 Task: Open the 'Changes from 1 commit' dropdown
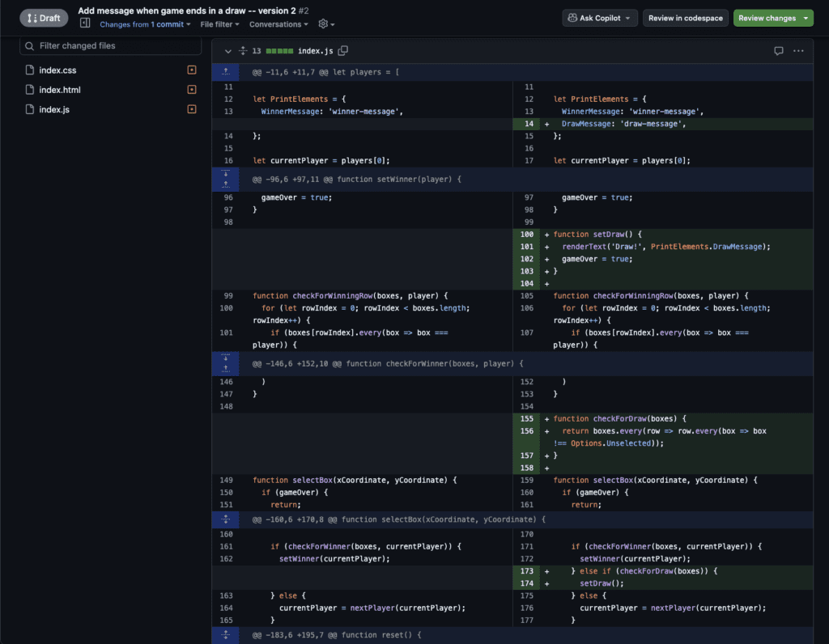[145, 24]
